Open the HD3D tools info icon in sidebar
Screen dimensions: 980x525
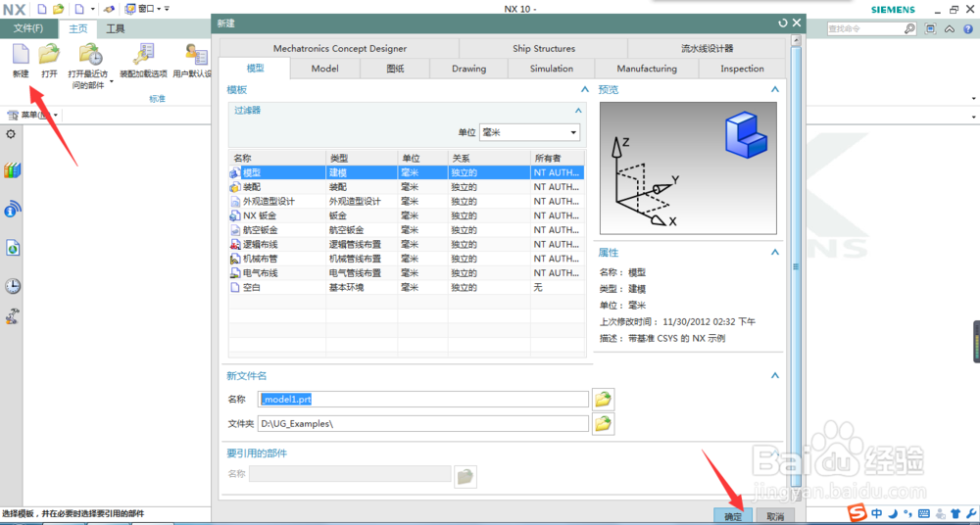13,209
